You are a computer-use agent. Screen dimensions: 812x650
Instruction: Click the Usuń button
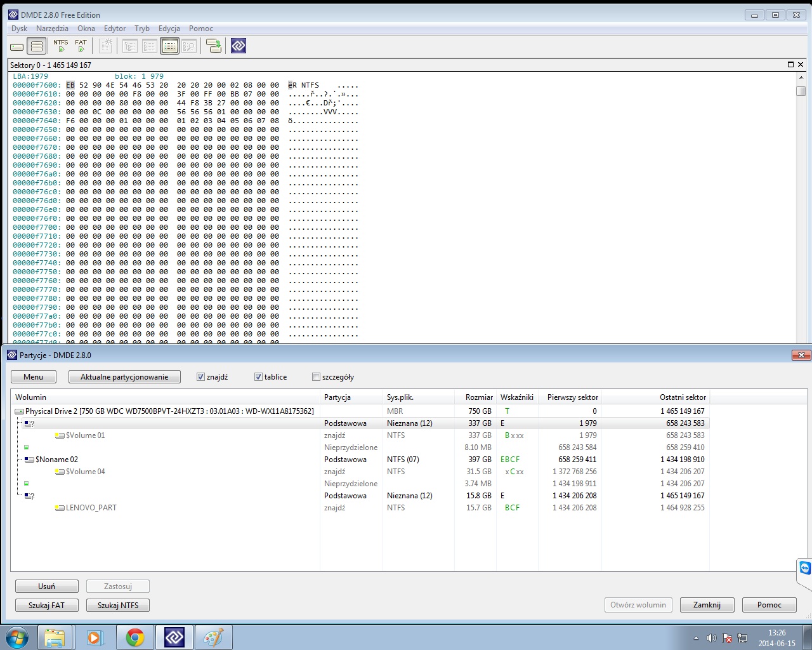[x=46, y=587]
